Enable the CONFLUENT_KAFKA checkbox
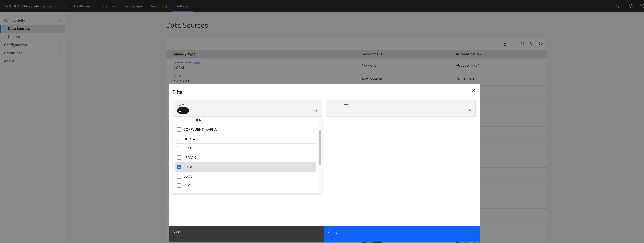The image size is (644, 243). pyautogui.click(x=179, y=130)
